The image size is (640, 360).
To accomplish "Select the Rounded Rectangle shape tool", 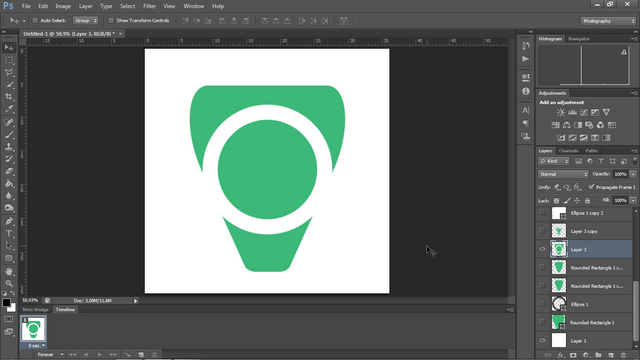I will pos(9,258).
